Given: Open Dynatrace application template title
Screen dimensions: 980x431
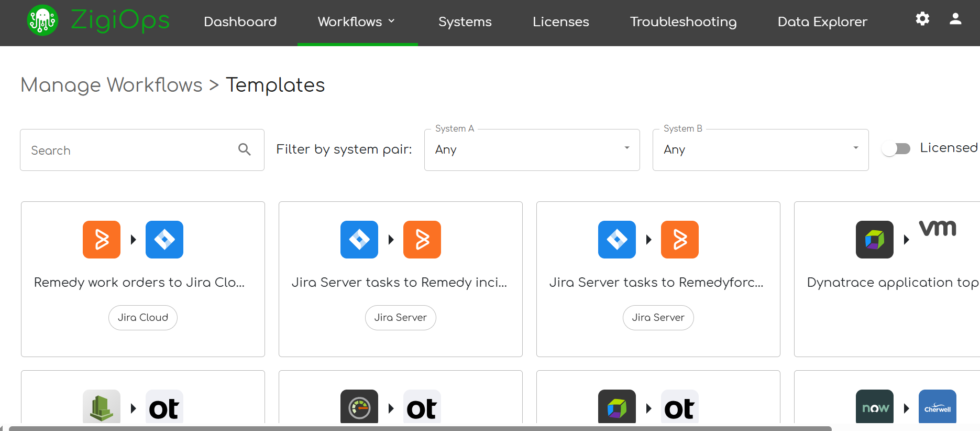Looking at the screenshot, I should [893, 283].
